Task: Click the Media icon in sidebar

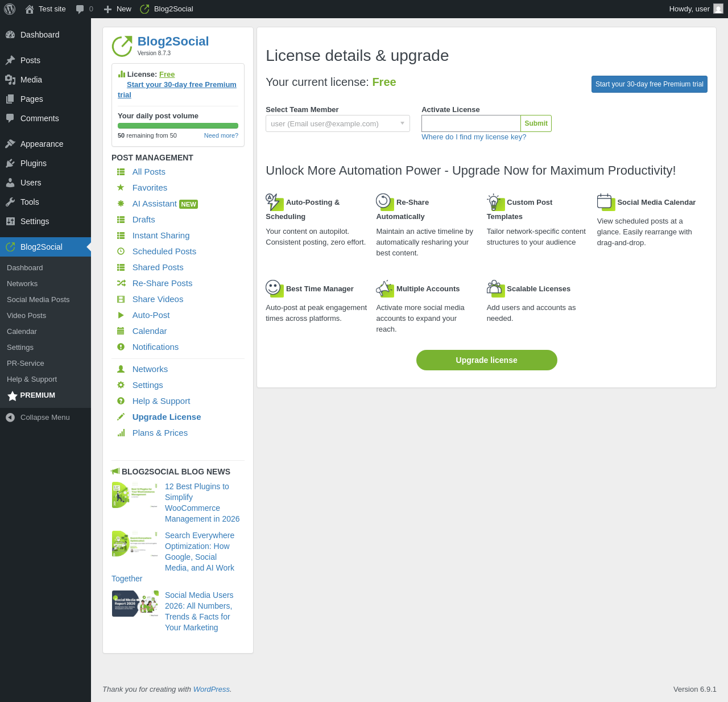Action: point(10,80)
